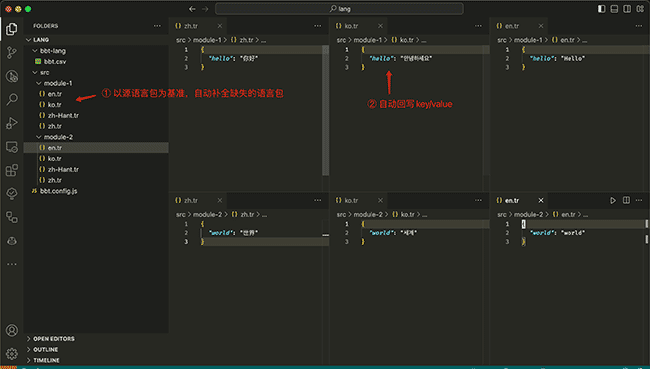Close the module-2 en.tr tab

click(x=541, y=200)
